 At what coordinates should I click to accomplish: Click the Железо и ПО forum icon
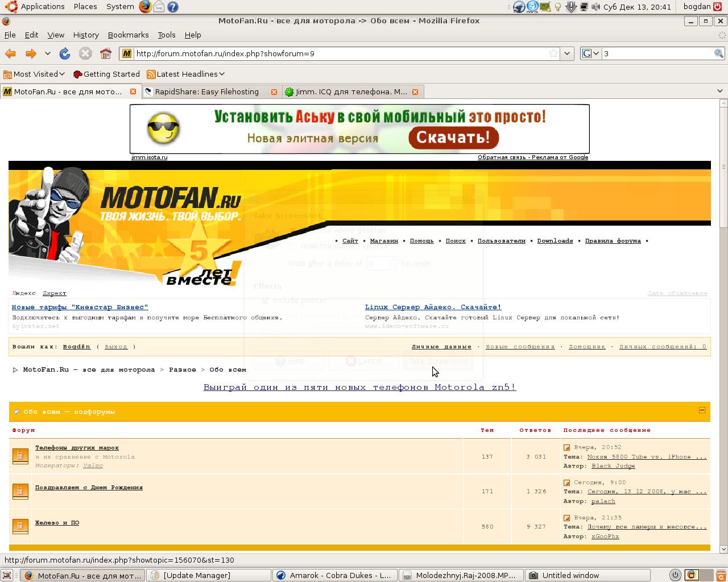click(20, 526)
